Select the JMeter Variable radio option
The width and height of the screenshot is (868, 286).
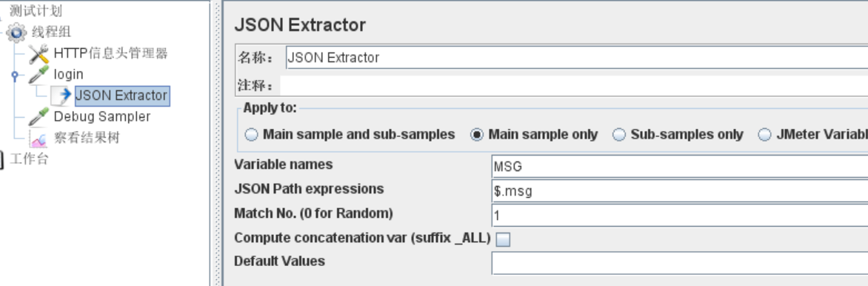764,135
